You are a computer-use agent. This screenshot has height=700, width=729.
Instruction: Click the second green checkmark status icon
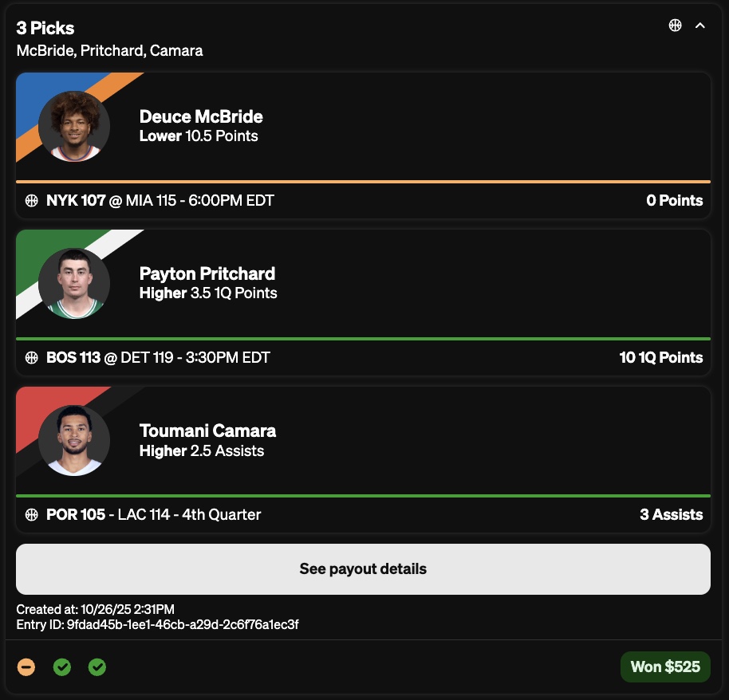click(x=97, y=667)
